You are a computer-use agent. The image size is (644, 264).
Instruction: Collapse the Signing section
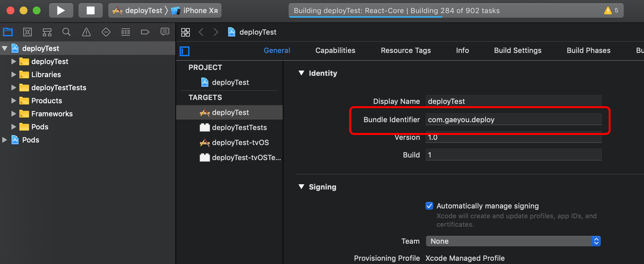tap(301, 187)
